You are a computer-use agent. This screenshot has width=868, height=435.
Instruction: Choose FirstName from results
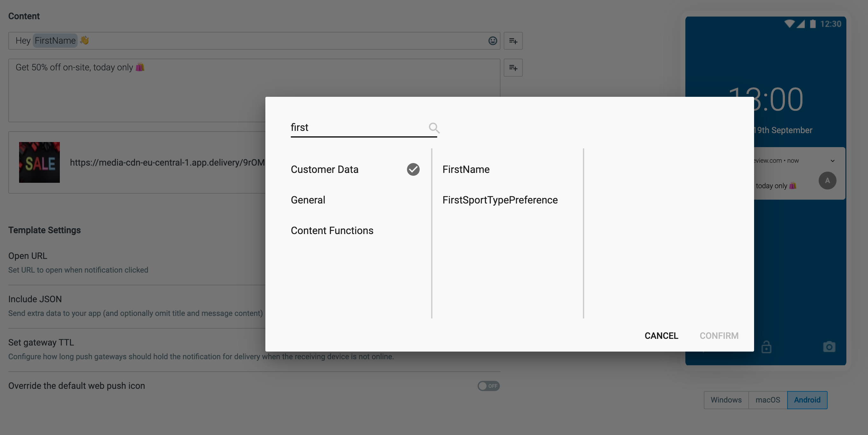tap(466, 169)
